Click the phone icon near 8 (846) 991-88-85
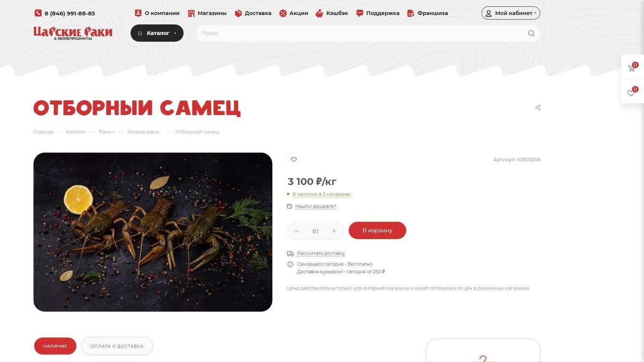This screenshot has width=644, height=362. click(x=38, y=13)
